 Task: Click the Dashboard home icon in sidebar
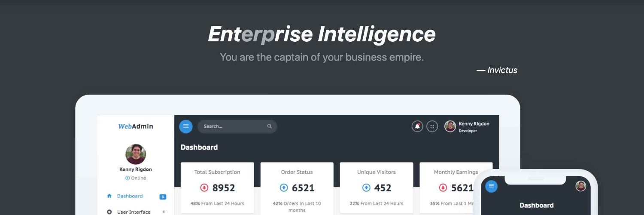coord(109,196)
